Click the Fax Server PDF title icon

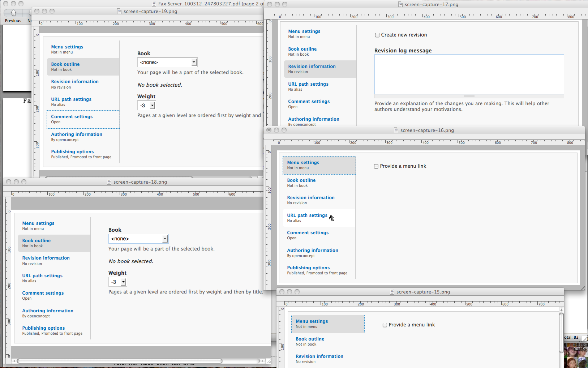tap(154, 4)
